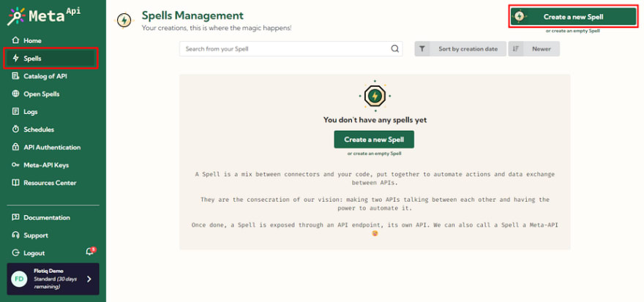Go to API Authentication
644x302 pixels.
tap(53, 147)
